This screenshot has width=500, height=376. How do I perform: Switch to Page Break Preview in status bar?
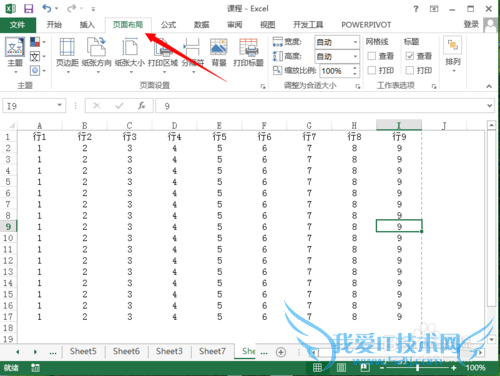[x=365, y=368]
